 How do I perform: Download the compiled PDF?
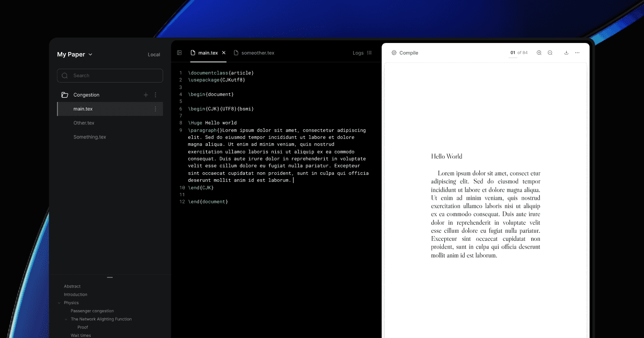pos(566,53)
